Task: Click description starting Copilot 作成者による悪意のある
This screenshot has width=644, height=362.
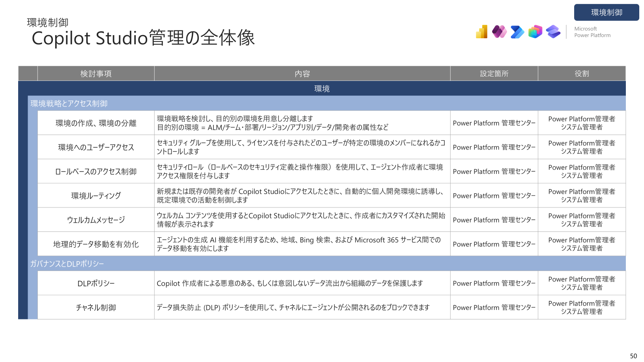Action: [302, 283]
